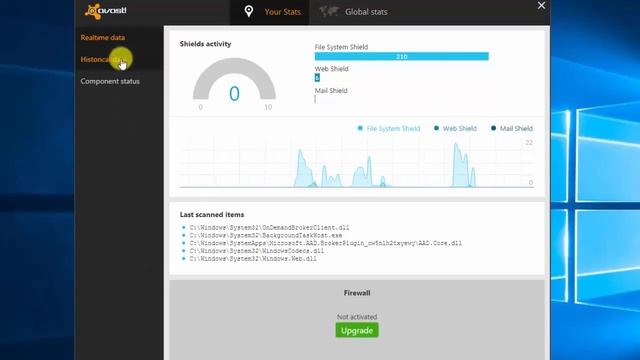Click the shields activity graph area
Screen dimensions: 640x360
(357, 163)
